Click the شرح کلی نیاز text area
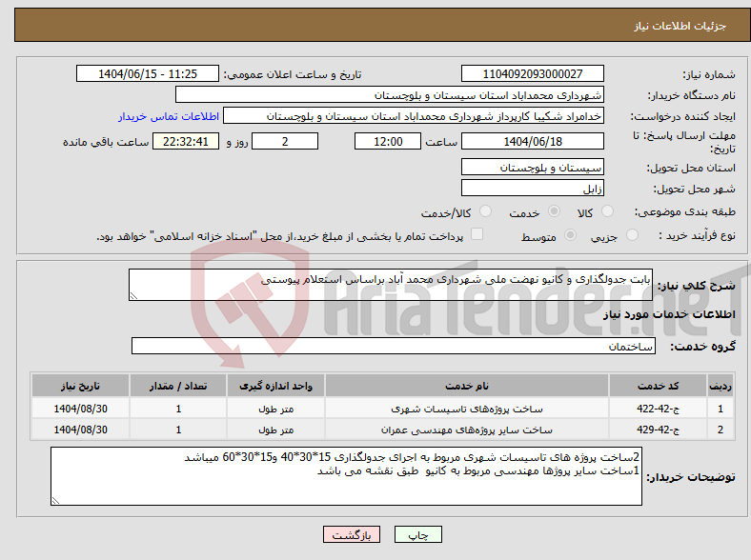The width and height of the screenshot is (751, 560). [x=391, y=285]
